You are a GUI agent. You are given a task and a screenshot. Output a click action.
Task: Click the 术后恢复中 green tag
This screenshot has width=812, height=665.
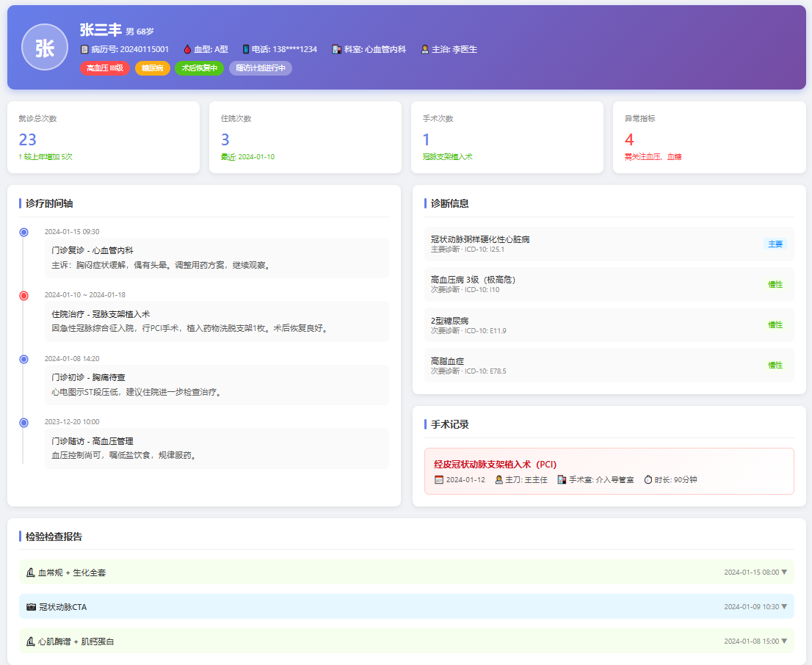point(200,68)
